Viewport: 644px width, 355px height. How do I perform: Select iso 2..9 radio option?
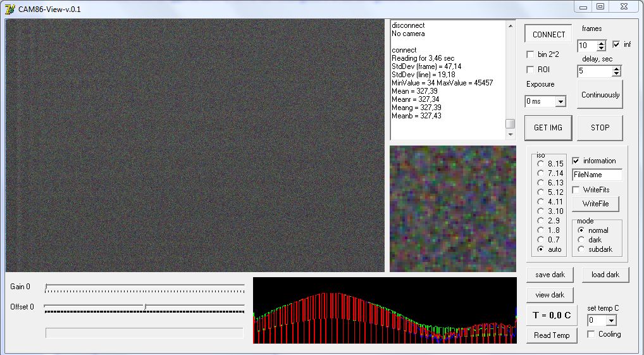pos(540,221)
